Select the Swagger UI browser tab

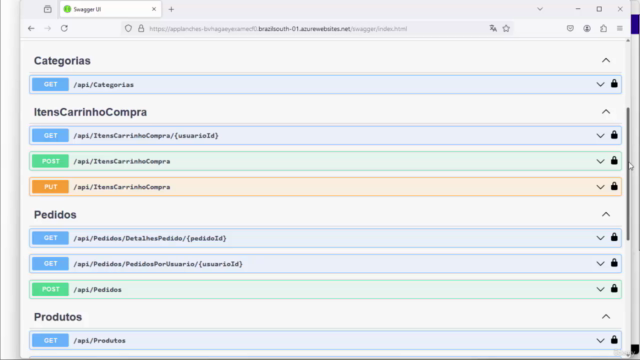(110, 9)
